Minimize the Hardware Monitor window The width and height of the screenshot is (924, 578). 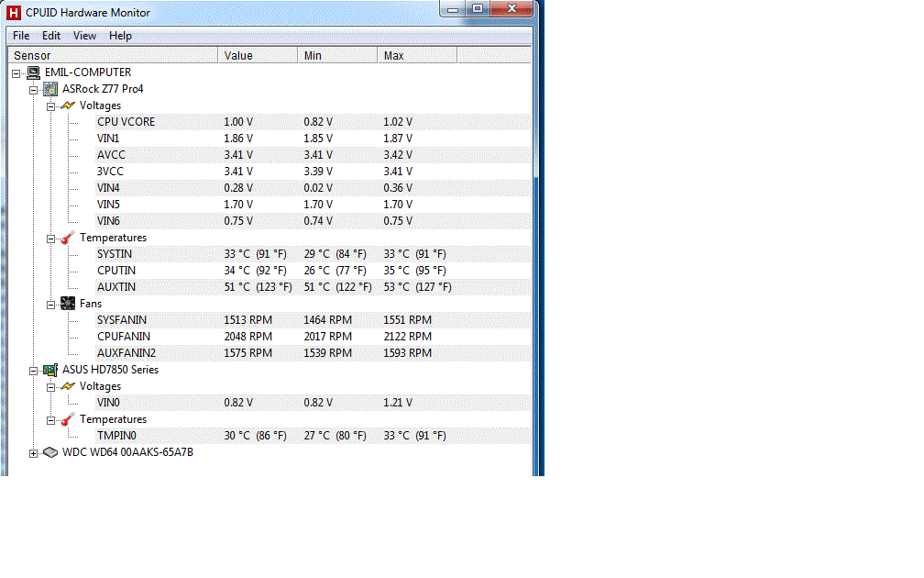click(x=453, y=9)
